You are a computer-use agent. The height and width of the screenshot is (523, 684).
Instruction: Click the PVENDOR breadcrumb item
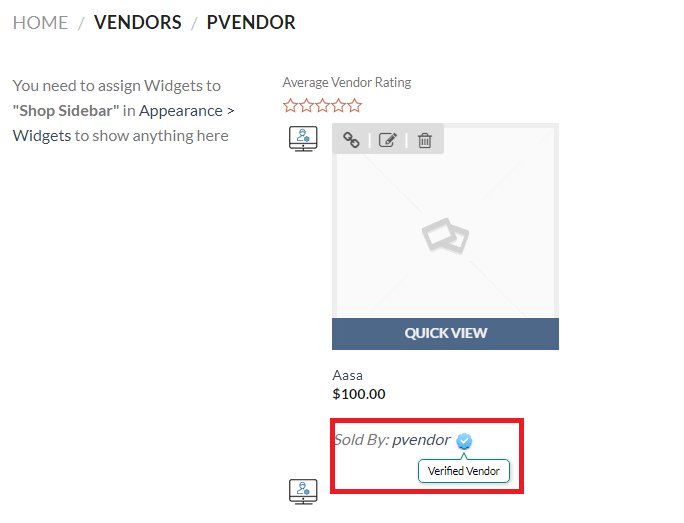click(251, 23)
